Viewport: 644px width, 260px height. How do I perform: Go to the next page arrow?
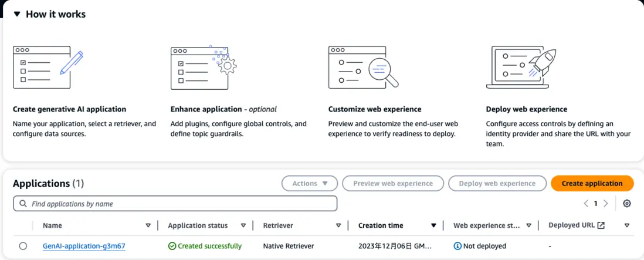point(606,204)
